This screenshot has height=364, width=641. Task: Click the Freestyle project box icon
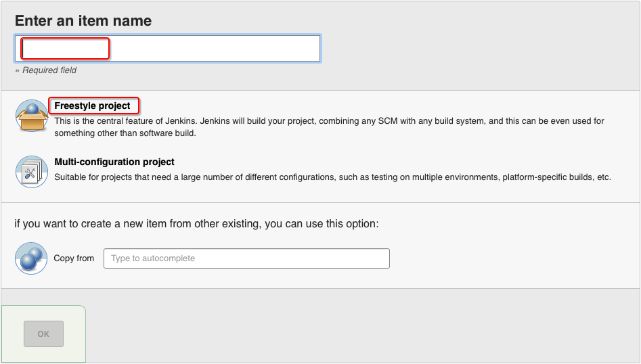pos(31,116)
